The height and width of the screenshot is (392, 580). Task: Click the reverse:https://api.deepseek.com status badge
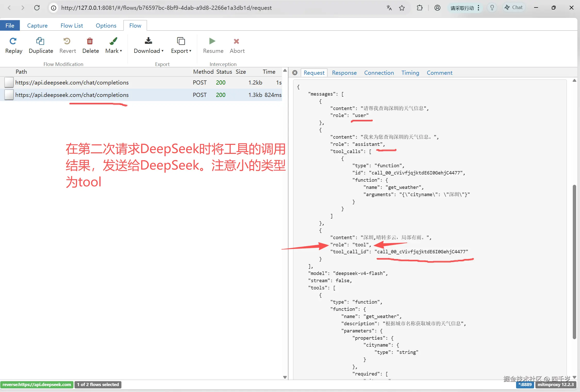tap(37, 385)
